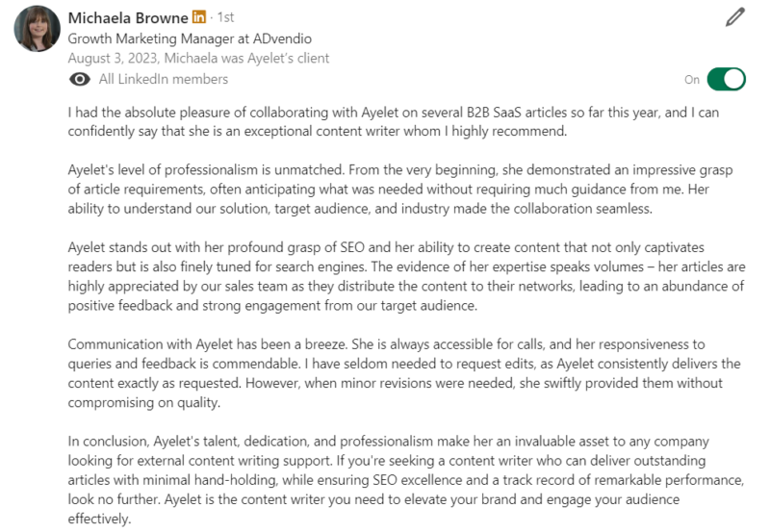The height and width of the screenshot is (532, 770).
Task: Click the Growth Marketing Manager at ADvendio headline
Action: pyautogui.click(x=190, y=38)
